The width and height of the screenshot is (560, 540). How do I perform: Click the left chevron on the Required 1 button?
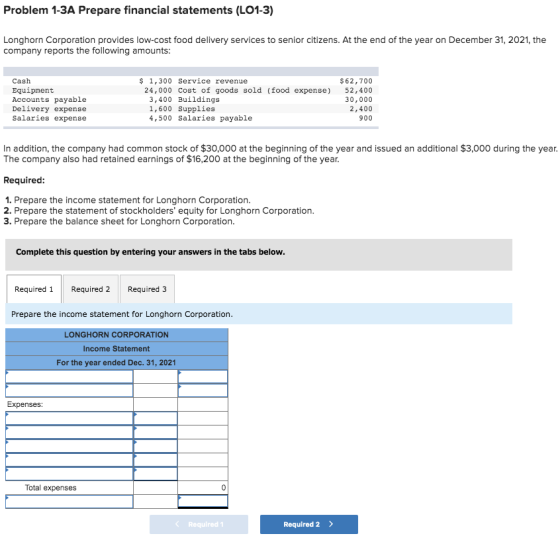tap(178, 524)
